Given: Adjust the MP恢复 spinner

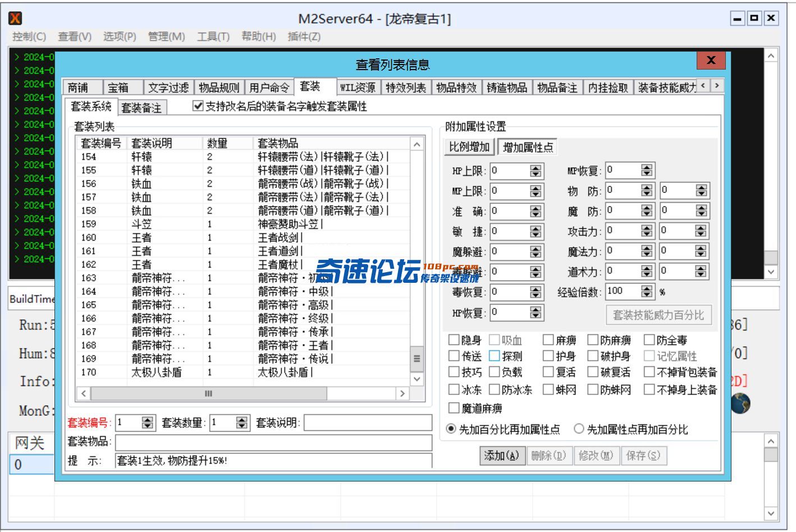Looking at the screenshot, I should pyautogui.click(x=647, y=170).
